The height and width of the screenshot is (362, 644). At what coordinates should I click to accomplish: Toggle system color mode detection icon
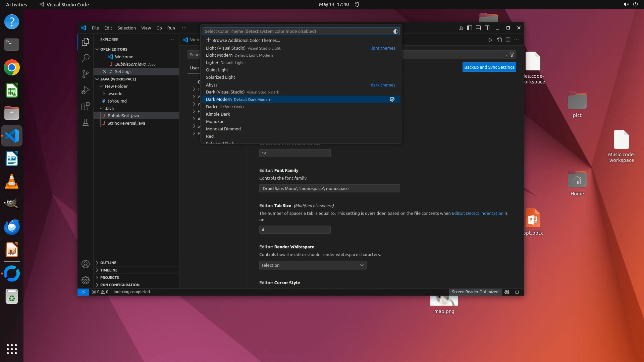point(396,31)
